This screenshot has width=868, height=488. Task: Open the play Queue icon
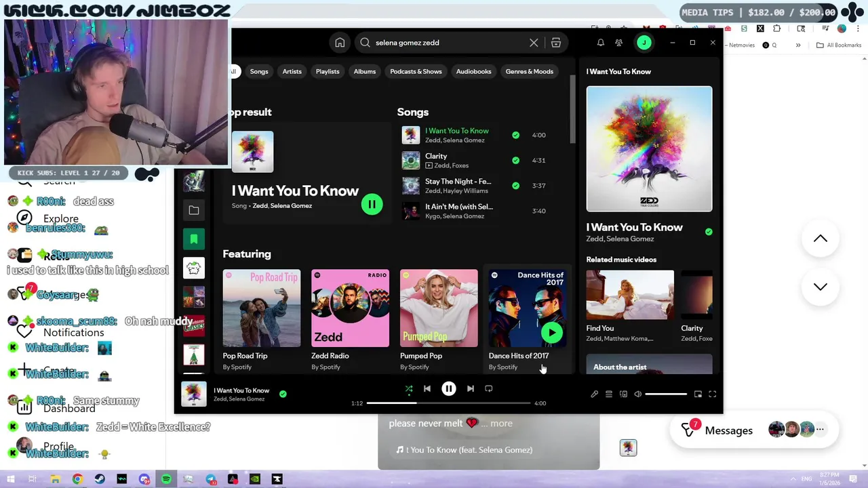coord(609,394)
